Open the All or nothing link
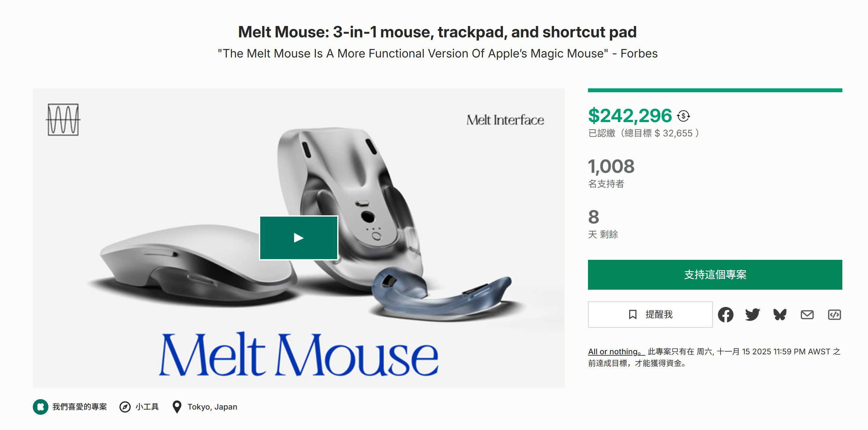Viewport: 868px width, 430px height. point(615,351)
